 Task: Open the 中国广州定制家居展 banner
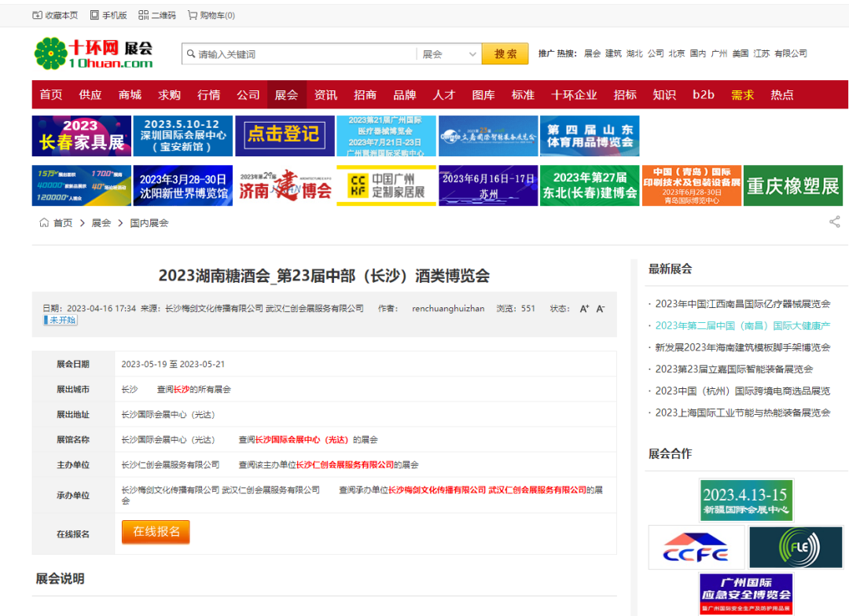pos(386,185)
